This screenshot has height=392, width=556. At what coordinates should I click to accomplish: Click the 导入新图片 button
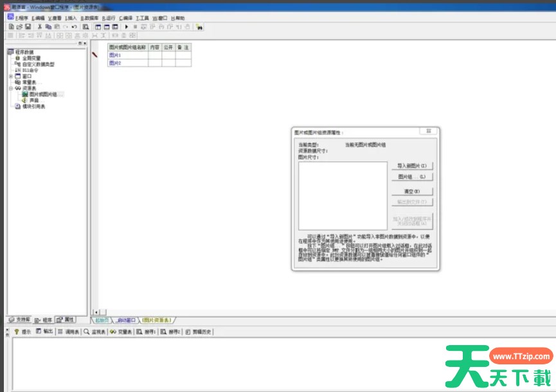412,165
